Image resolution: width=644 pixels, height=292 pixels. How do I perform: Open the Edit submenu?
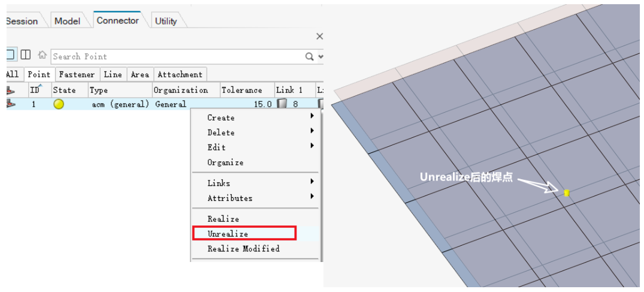tap(255, 147)
